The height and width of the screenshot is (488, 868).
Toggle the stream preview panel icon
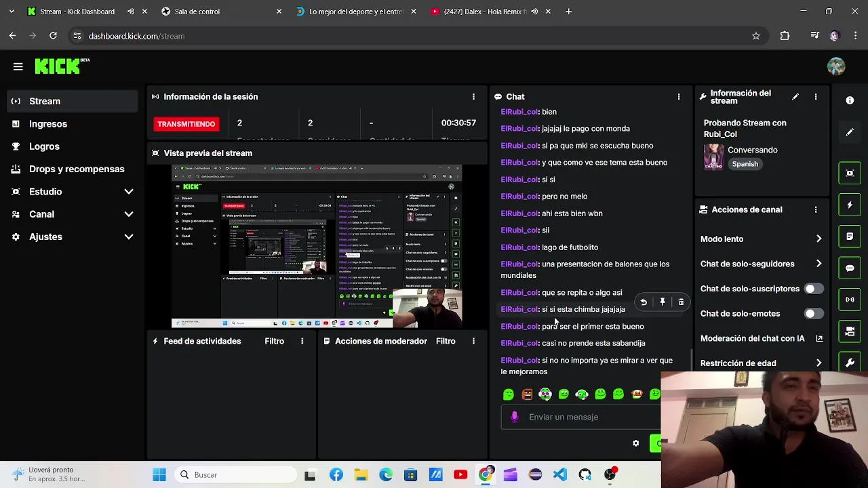[850, 173]
